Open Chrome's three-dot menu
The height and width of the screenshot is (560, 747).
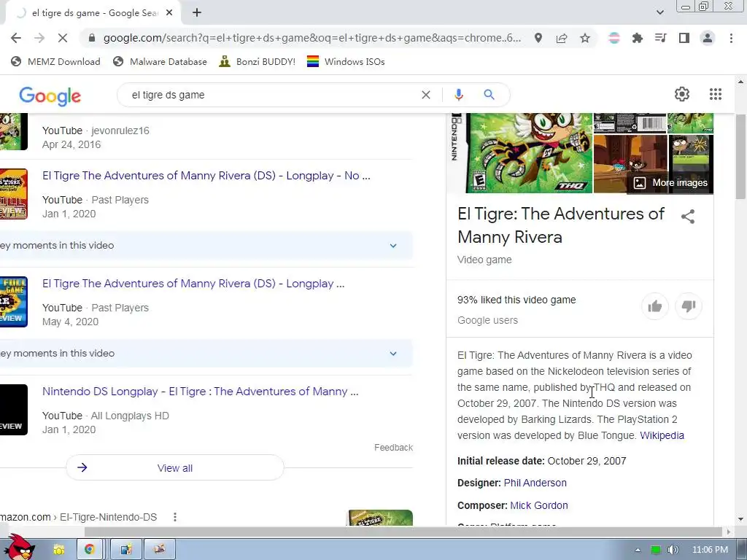pyautogui.click(x=731, y=38)
